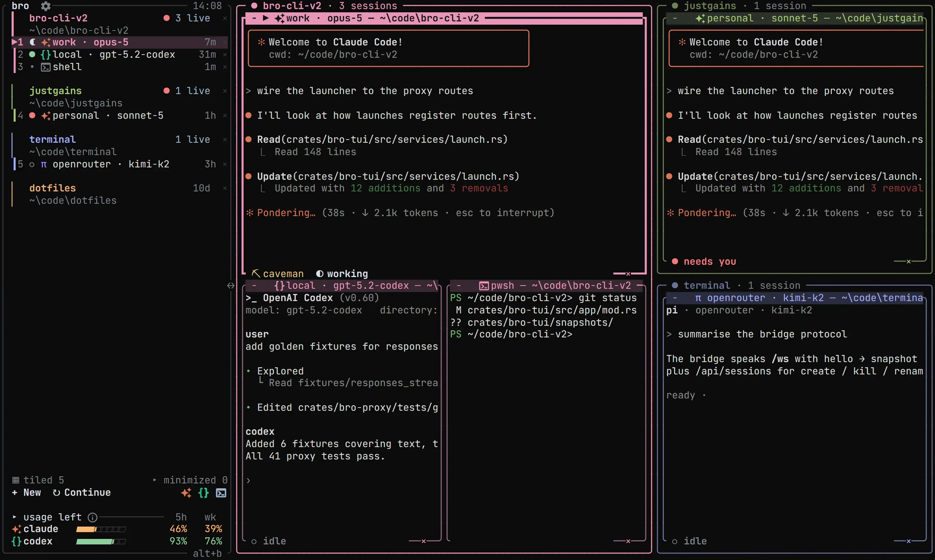Click the play arrow icon in work opus-5 pane header
935x560 pixels.
[x=266, y=18]
